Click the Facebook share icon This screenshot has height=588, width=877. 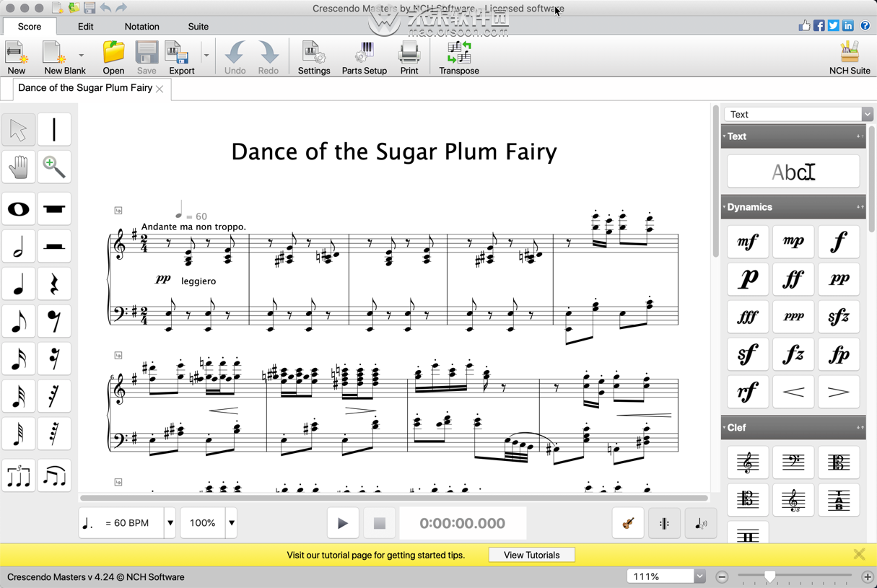819,26
